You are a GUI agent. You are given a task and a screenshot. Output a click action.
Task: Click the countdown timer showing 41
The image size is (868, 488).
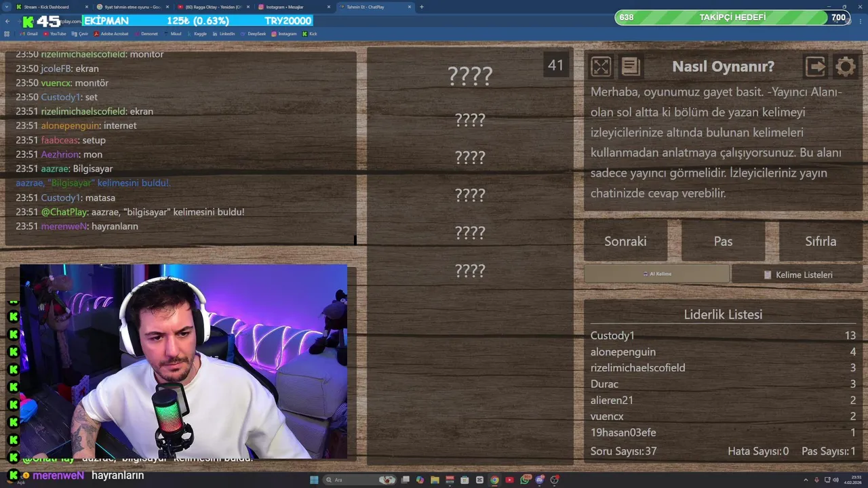[x=555, y=65]
